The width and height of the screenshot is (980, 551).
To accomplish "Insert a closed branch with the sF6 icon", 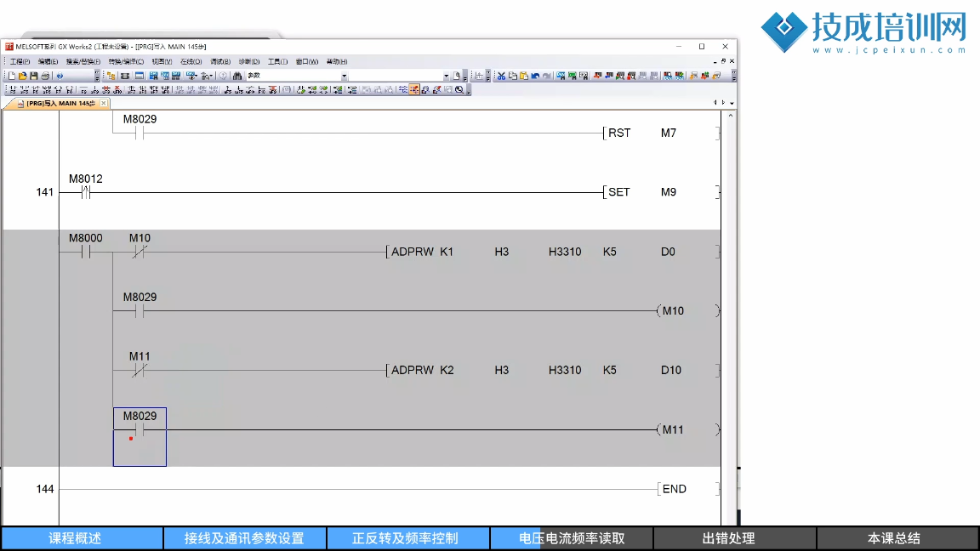I will pyautogui.click(x=46, y=90).
